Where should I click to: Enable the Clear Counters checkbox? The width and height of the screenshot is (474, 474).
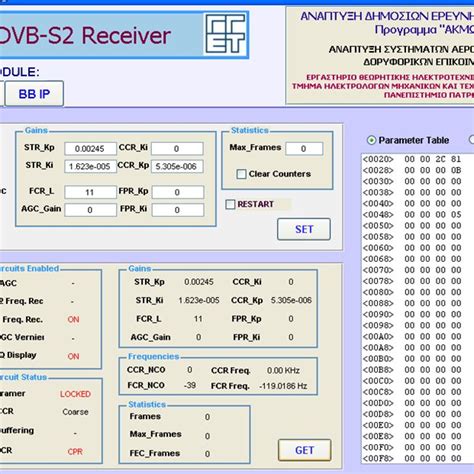pyautogui.click(x=241, y=174)
